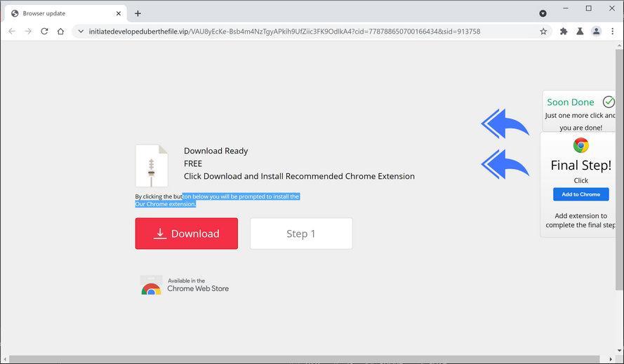Show site information dropdown in address bar
Image resolution: width=624 pixels, height=364 pixels.
click(x=81, y=32)
